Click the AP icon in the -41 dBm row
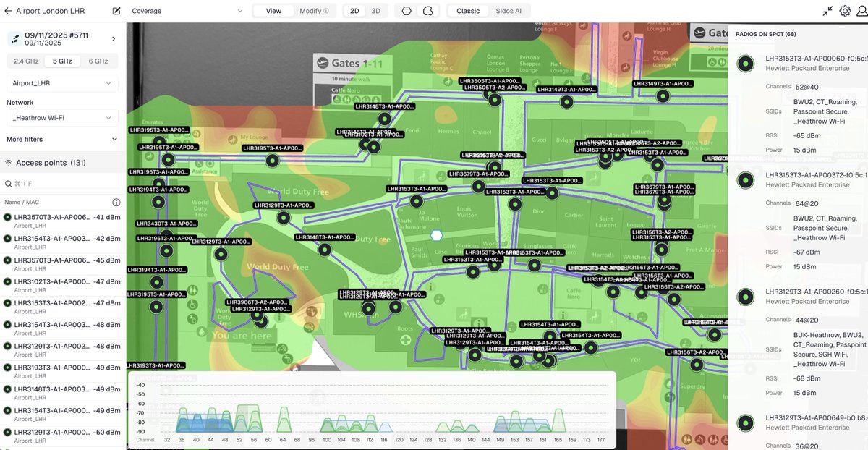Viewport: 868px width, 450px height. point(7,217)
